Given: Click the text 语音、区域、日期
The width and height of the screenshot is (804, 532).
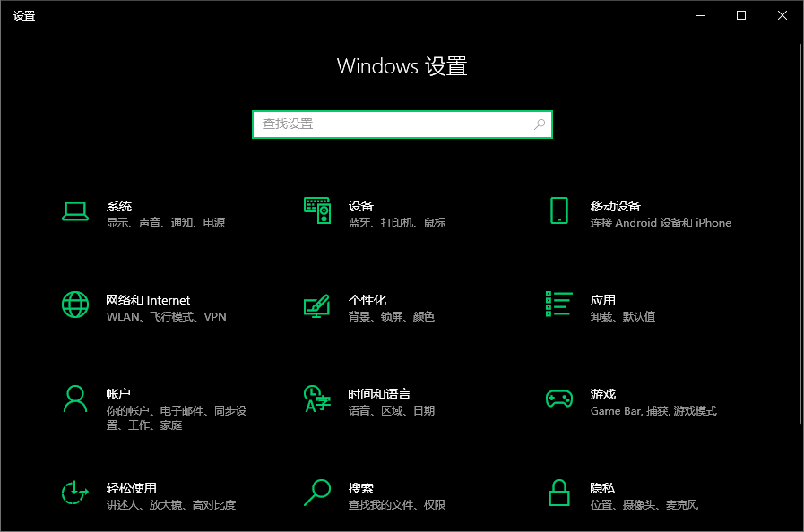Looking at the screenshot, I should tap(392, 410).
